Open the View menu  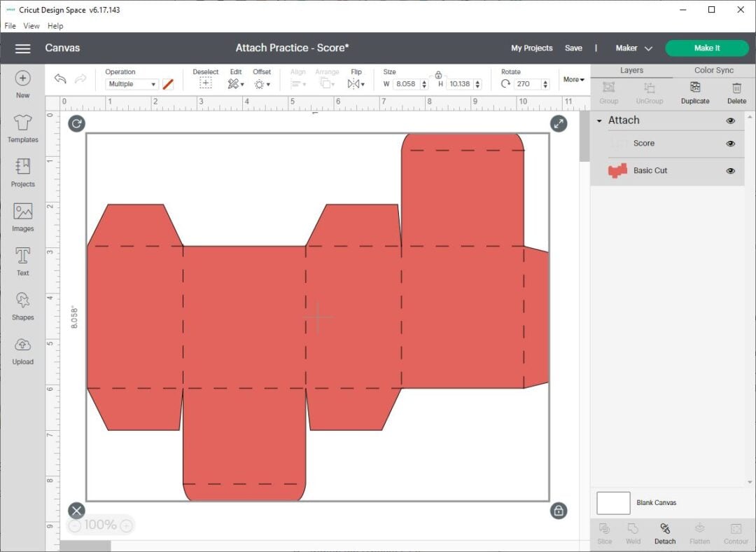(31, 26)
